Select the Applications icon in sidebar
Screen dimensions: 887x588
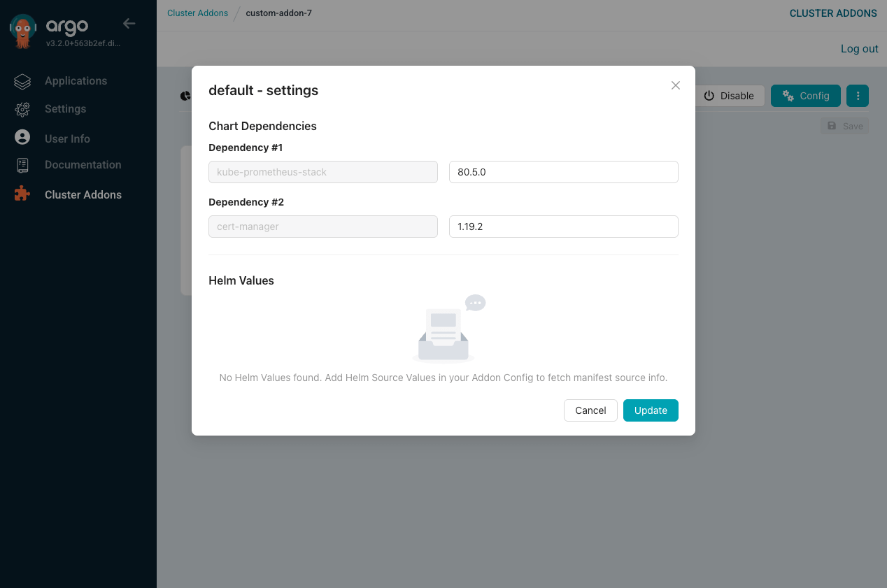coord(22,81)
